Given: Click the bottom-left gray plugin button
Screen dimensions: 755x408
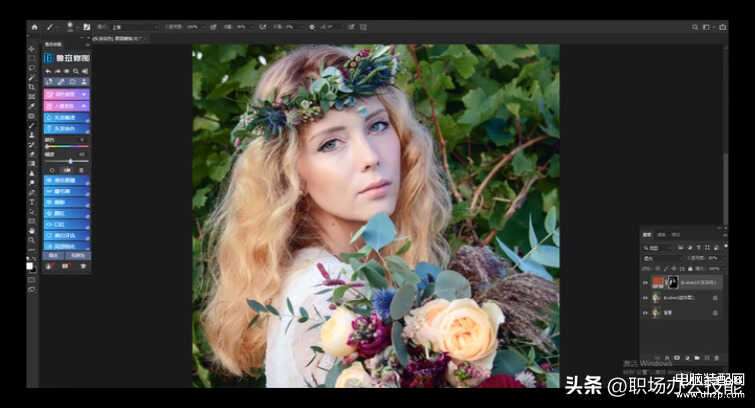Looking at the screenshot, I should pos(53,255).
